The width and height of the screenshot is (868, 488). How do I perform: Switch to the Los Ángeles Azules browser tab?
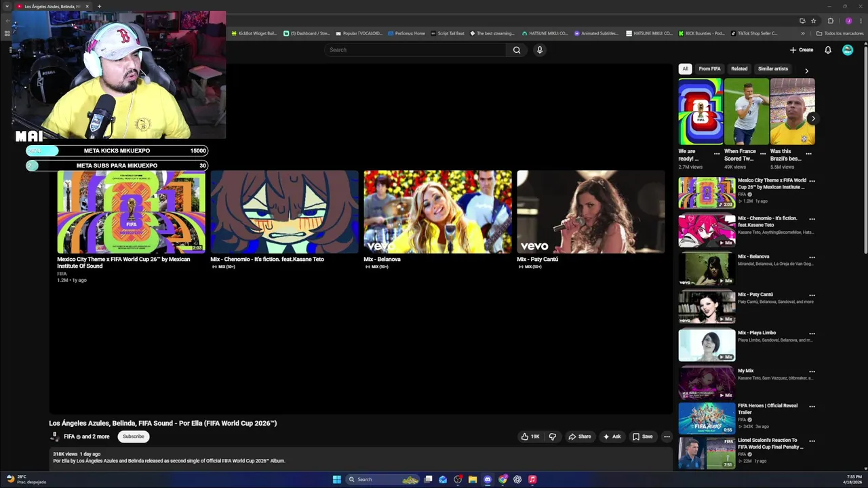[x=52, y=6]
